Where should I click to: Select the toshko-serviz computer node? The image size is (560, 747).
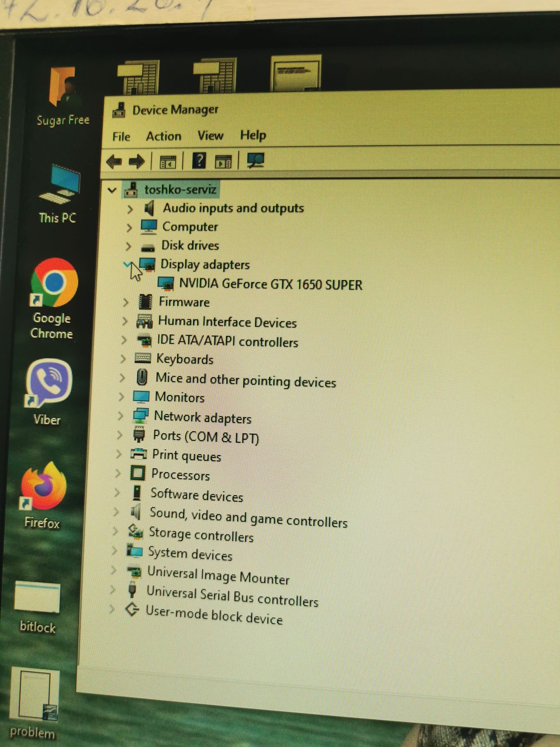(171, 190)
